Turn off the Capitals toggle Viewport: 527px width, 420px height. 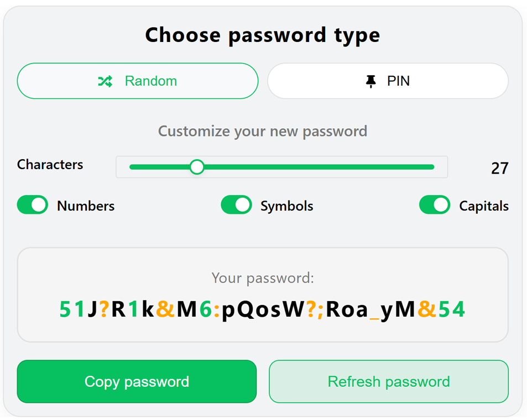click(x=435, y=204)
